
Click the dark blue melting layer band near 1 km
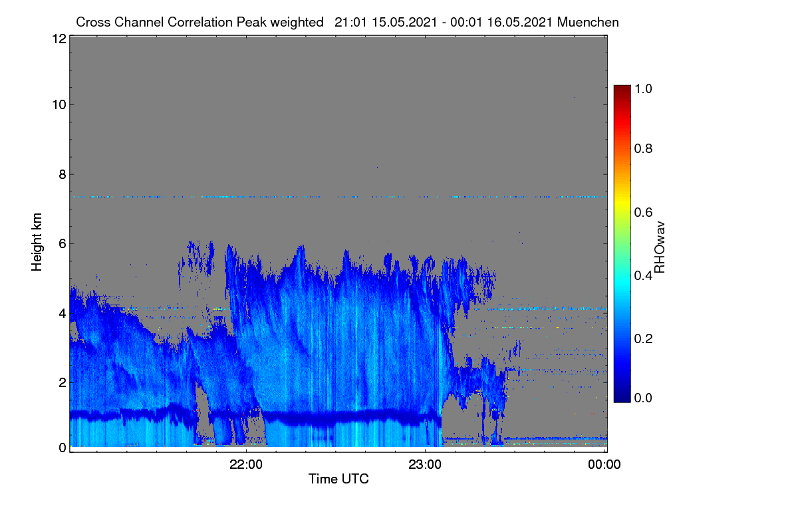pyautogui.click(x=255, y=416)
